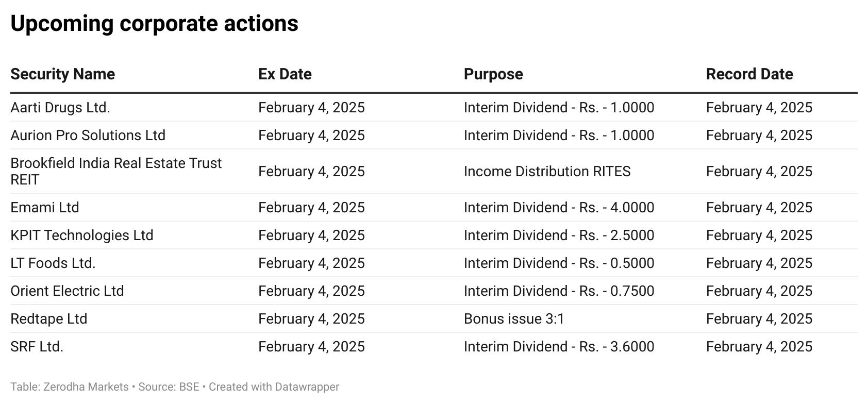This screenshot has height=404, width=868.
Task: Select the Redtape Ltd row name
Action: point(48,319)
